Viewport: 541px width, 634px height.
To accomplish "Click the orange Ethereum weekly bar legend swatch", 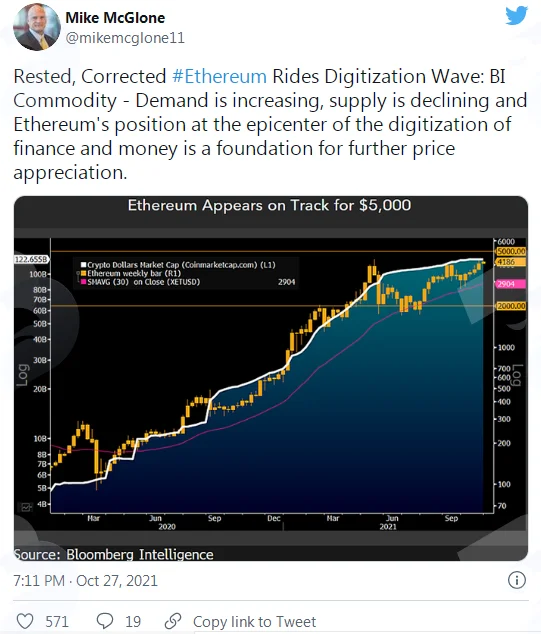I will pyautogui.click(x=83, y=273).
